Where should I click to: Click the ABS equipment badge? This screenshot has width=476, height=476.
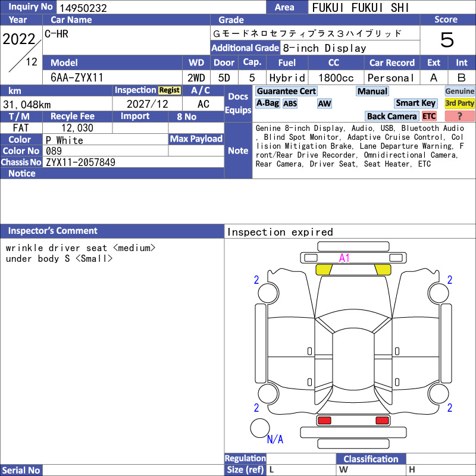point(290,104)
